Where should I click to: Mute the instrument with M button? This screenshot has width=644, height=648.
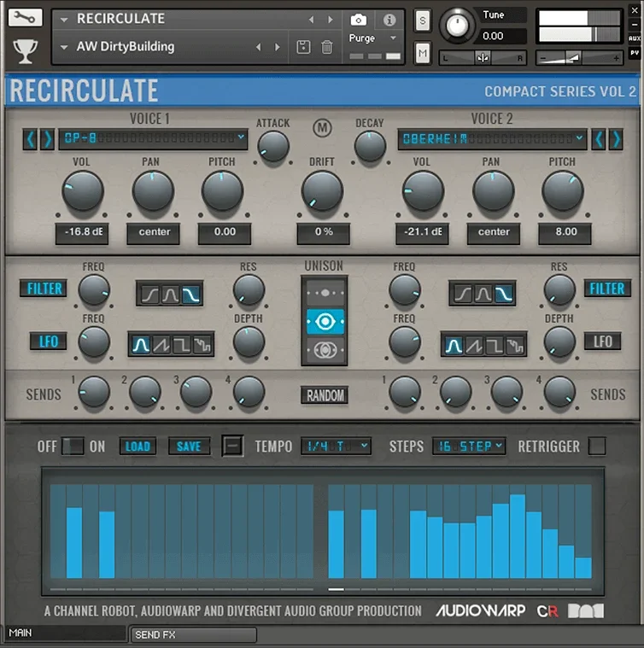(x=422, y=53)
